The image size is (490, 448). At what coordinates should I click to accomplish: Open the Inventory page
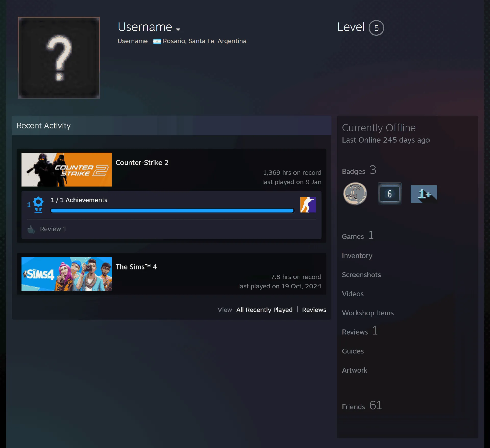click(357, 256)
